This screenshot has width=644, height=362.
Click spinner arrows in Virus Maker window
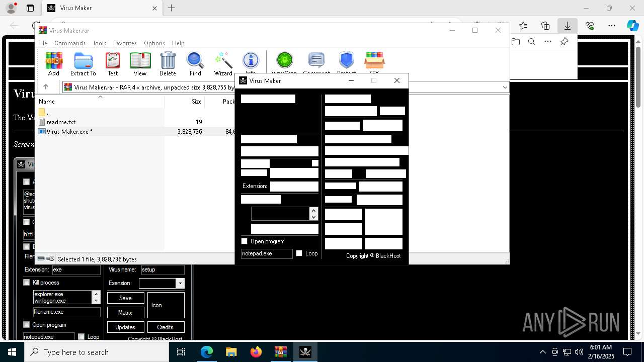tap(314, 214)
